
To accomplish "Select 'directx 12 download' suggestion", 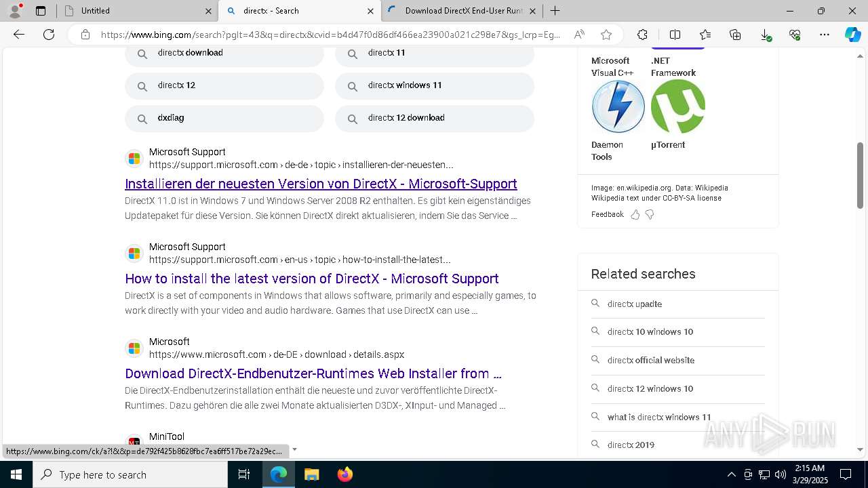I will pos(435,118).
